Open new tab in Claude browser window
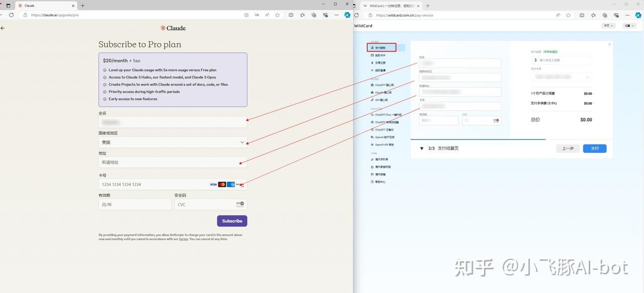The image size is (644, 293). 83,6
